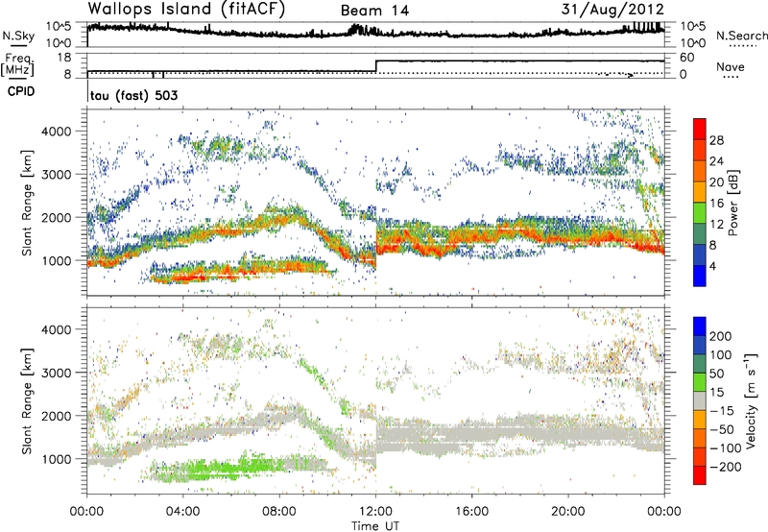Click the '-50' tick on the Velocity colorbar
768x532 pixels.
[722, 429]
